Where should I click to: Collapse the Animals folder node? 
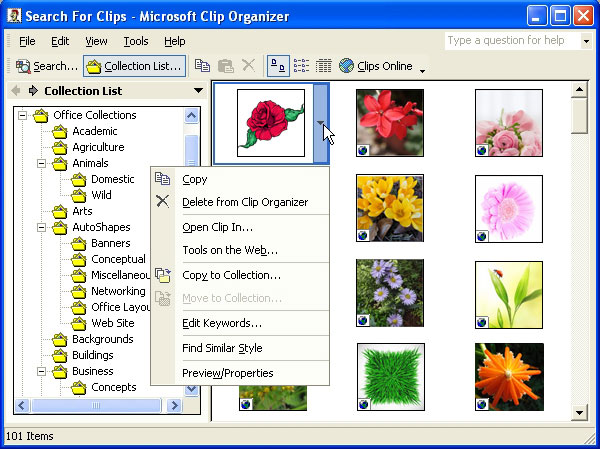coord(41,163)
